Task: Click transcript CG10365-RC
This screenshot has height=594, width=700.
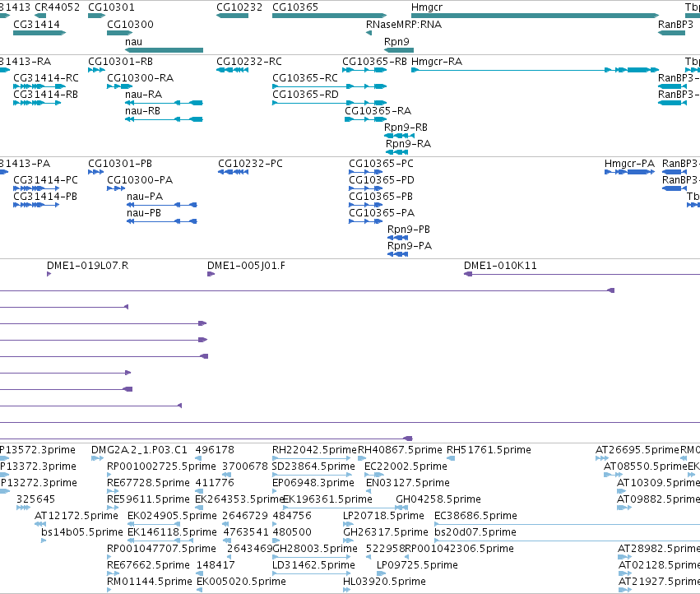Action: (305, 78)
